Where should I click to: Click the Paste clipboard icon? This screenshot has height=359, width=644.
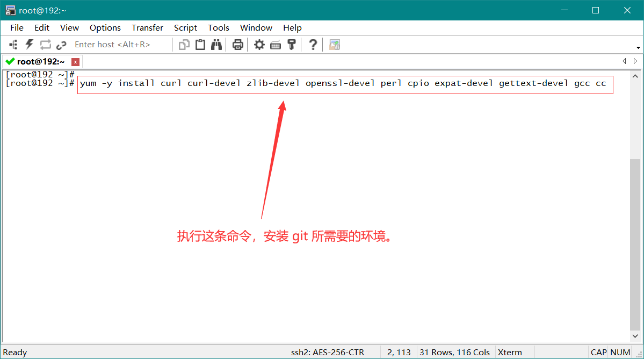pyautogui.click(x=200, y=45)
